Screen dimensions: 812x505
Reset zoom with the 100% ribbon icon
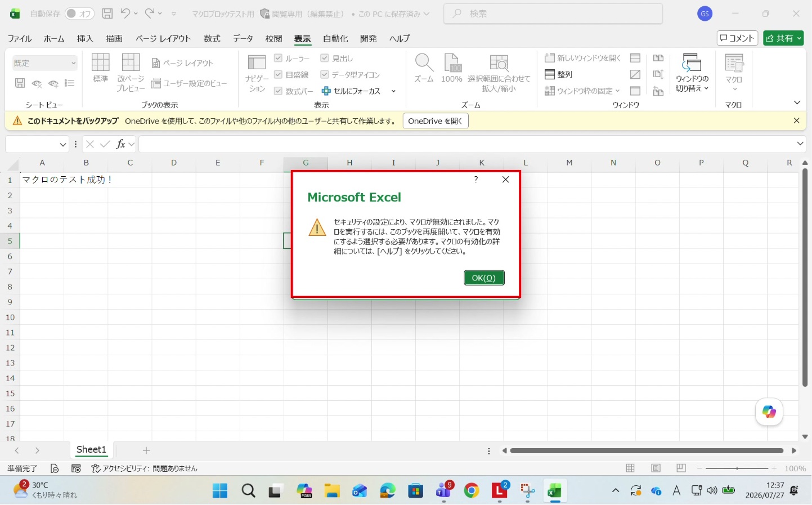(x=451, y=68)
